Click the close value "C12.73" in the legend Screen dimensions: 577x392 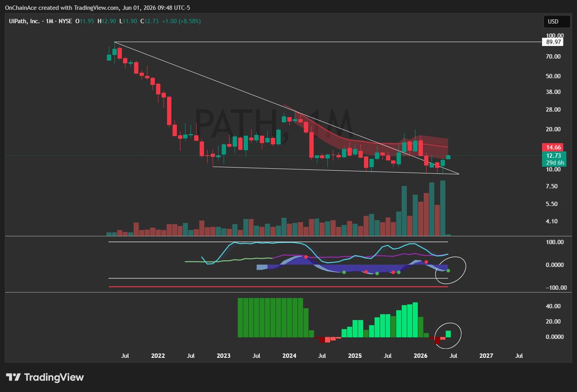point(150,21)
